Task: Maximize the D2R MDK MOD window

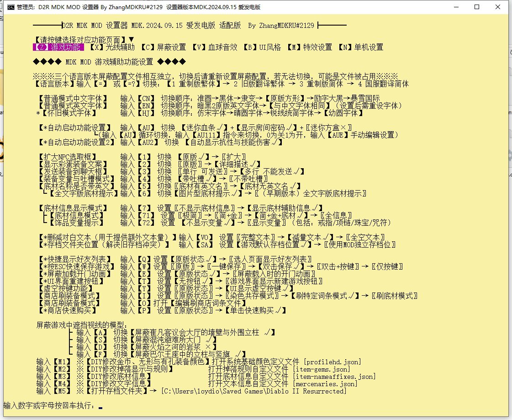Action: 477,7
